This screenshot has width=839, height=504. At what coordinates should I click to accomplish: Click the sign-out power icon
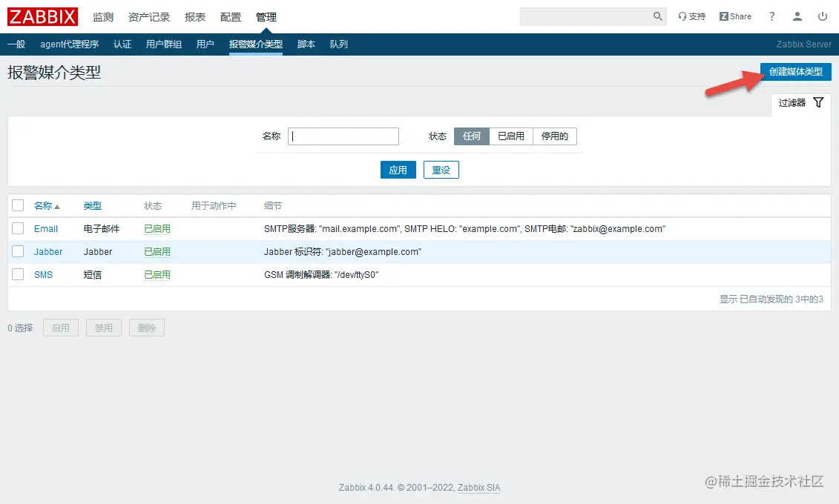(x=823, y=16)
